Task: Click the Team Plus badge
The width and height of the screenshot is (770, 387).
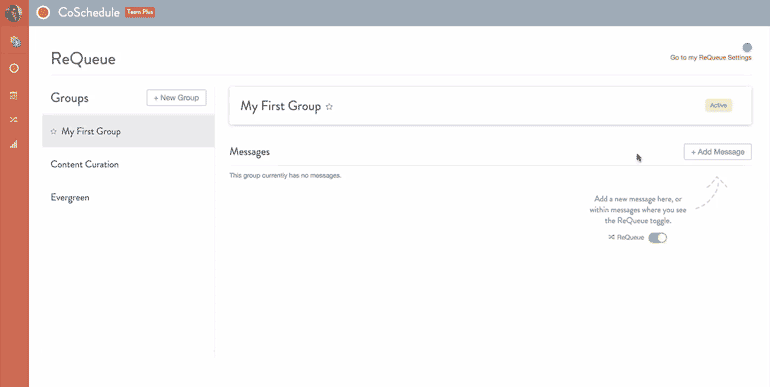Action: [x=140, y=12]
